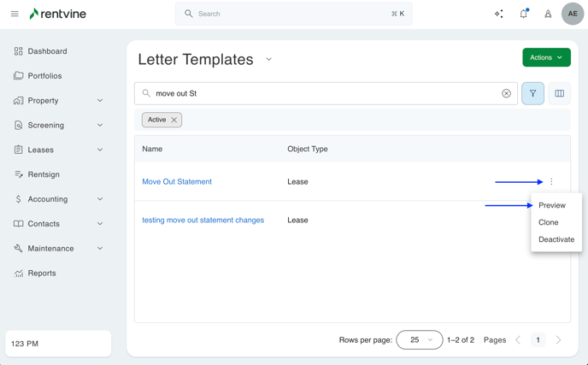
Task: Open the AE user avatar
Action: pyautogui.click(x=572, y=14)
